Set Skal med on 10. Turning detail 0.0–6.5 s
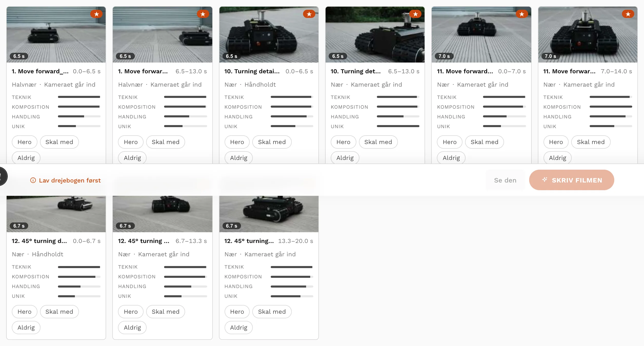Viewport: 644px width, 346px height. (272, 142)
